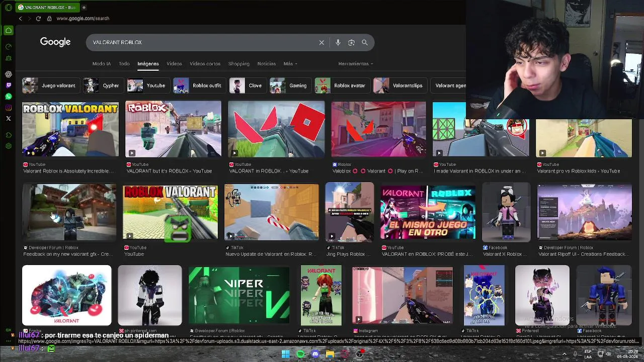Select the Valorantclips filter chip
This screenshot has height=362, width=644.
[399, 85]
